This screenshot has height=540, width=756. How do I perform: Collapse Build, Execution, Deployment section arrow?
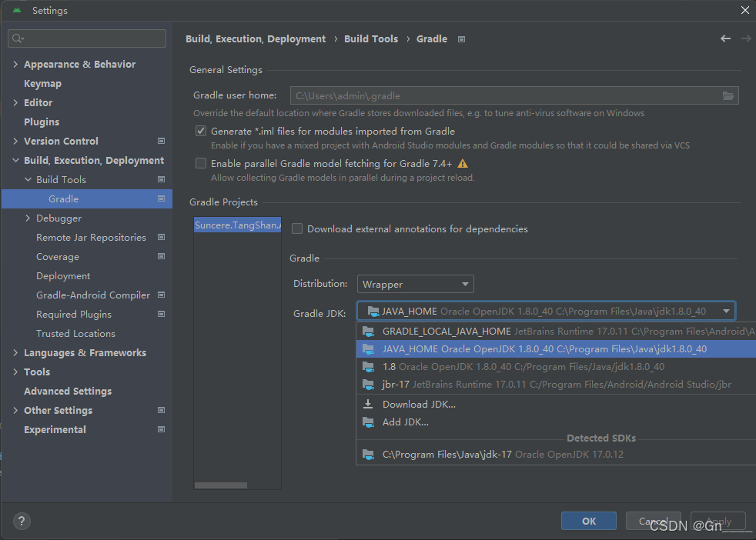(15, 161)
